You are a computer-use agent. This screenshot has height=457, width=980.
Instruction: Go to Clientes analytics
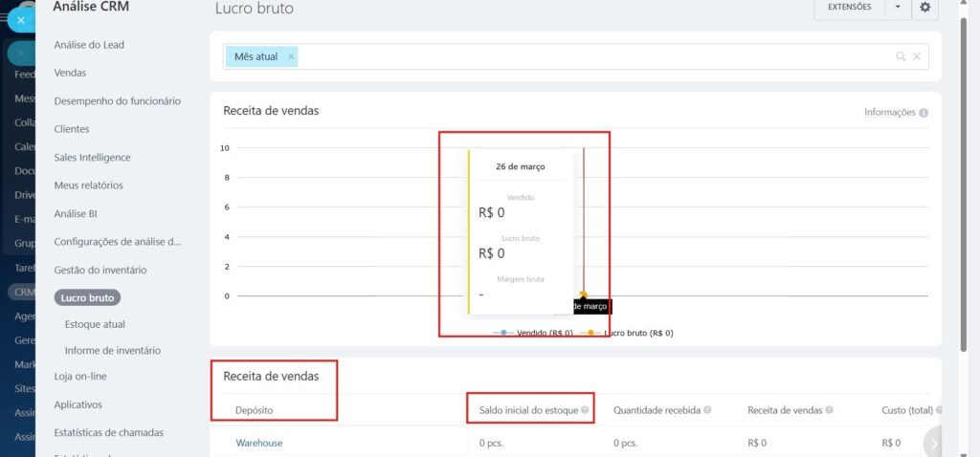pyautogui.click(x=71, y=129)
